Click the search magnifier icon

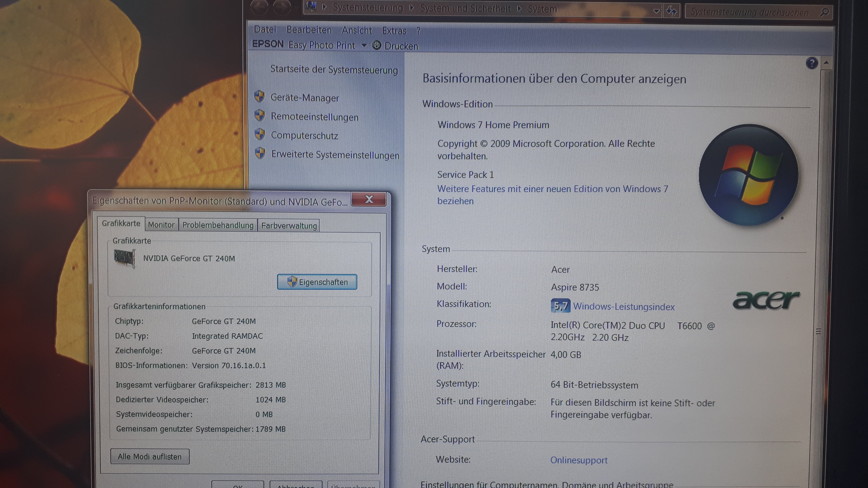(x=824, y=13)
